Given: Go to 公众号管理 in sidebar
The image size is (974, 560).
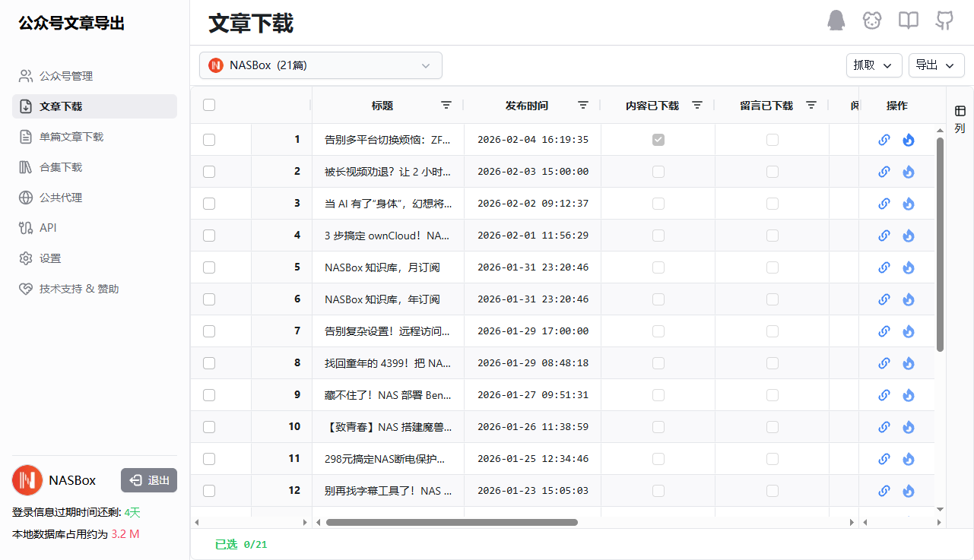Looking at the screenshot, I should (x=66, y=76).
